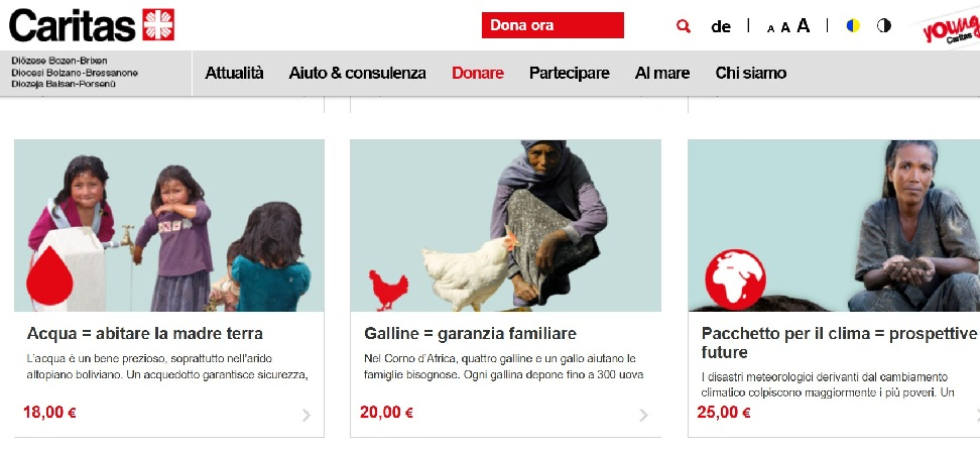Open the Attualità menu
The width and height of the screenshot is (980, 450).
234,73
